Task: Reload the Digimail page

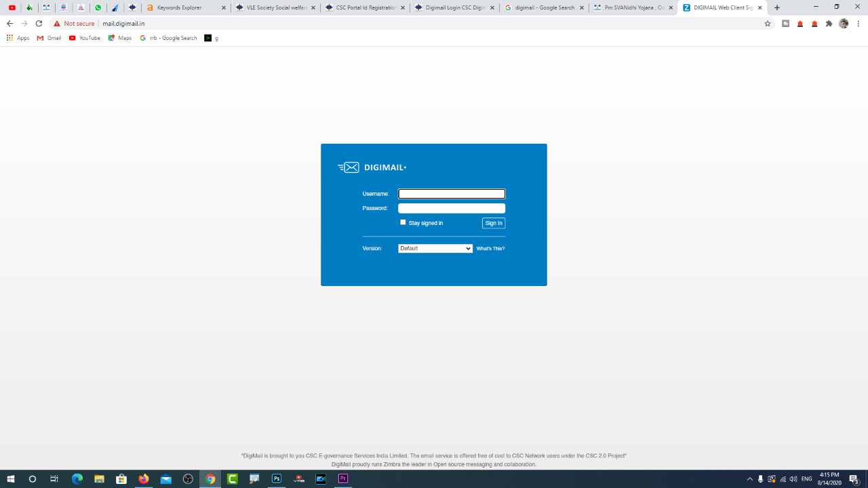Action: tap(39, 23)
